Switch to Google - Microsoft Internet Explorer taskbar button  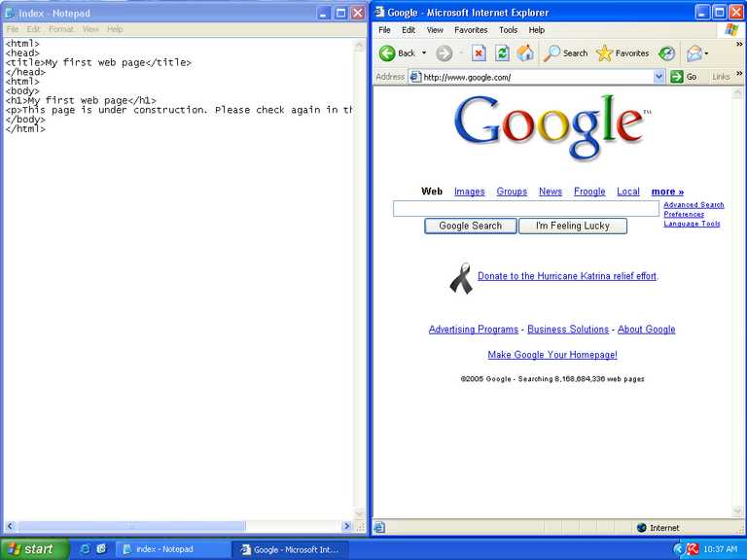pos(290,549)
